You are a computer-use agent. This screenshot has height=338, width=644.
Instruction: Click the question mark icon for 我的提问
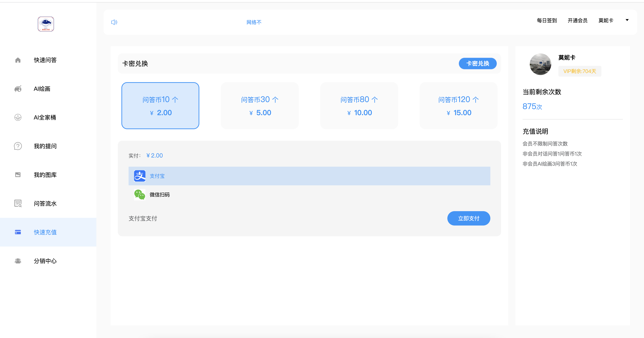pos(18,146)
